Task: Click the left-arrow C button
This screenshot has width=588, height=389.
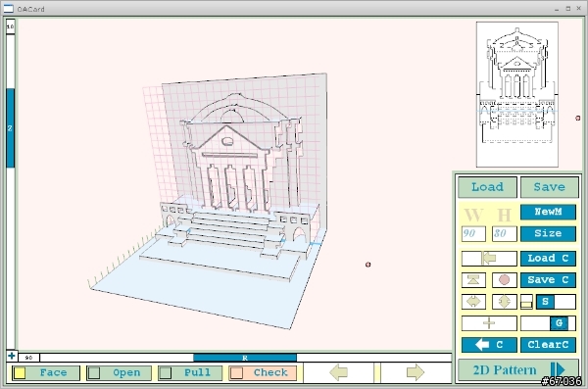Action: [489, 345]
